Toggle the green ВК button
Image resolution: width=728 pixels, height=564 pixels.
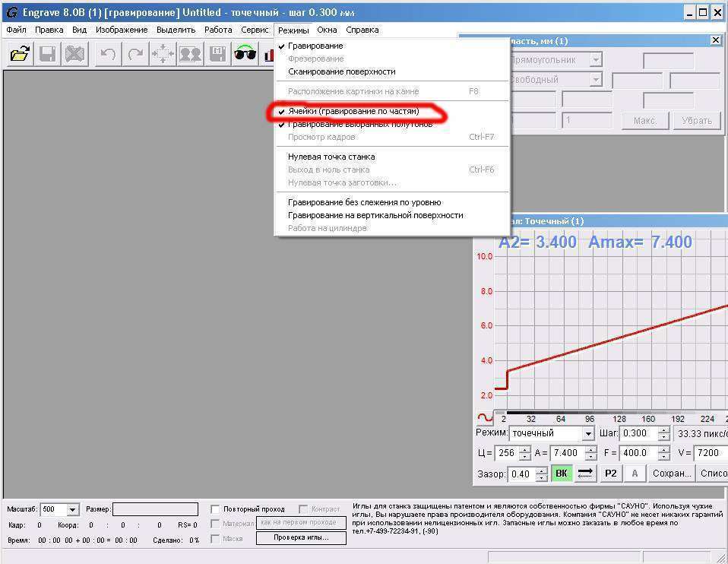click(561, 474)
